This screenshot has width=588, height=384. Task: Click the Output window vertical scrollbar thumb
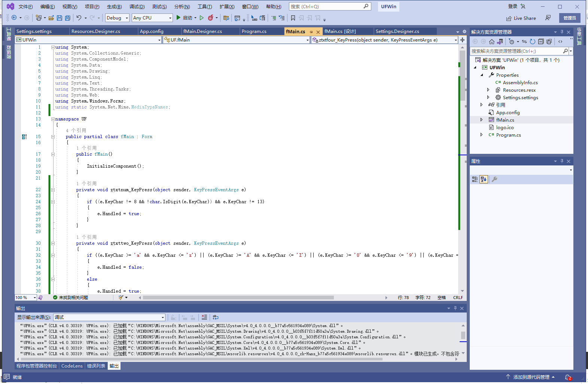[x=463, y=335]
